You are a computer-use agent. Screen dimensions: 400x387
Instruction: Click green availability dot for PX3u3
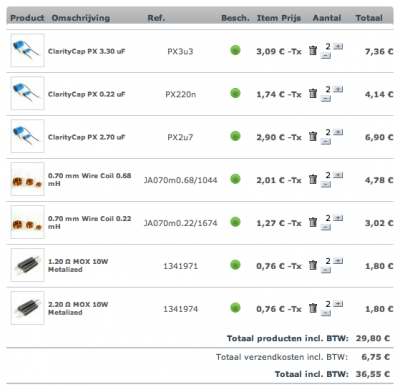(x=235, y=50)
